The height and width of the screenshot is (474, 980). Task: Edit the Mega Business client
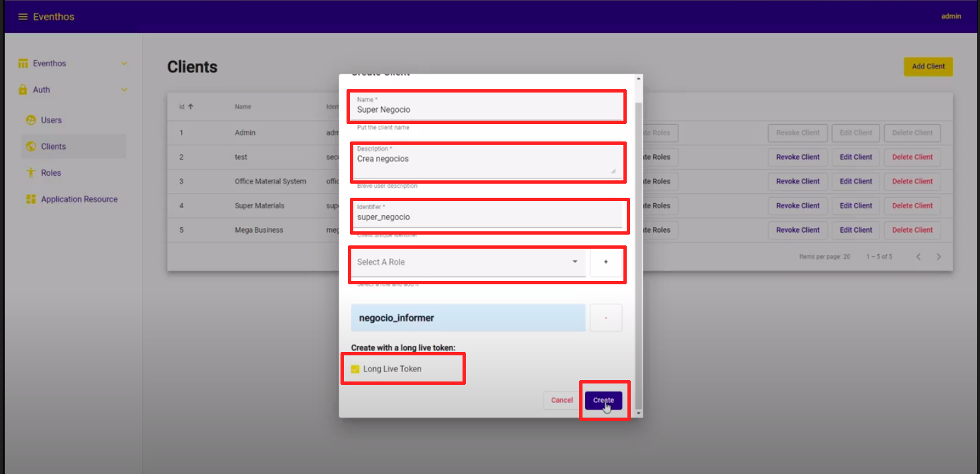tap(856, 230)
